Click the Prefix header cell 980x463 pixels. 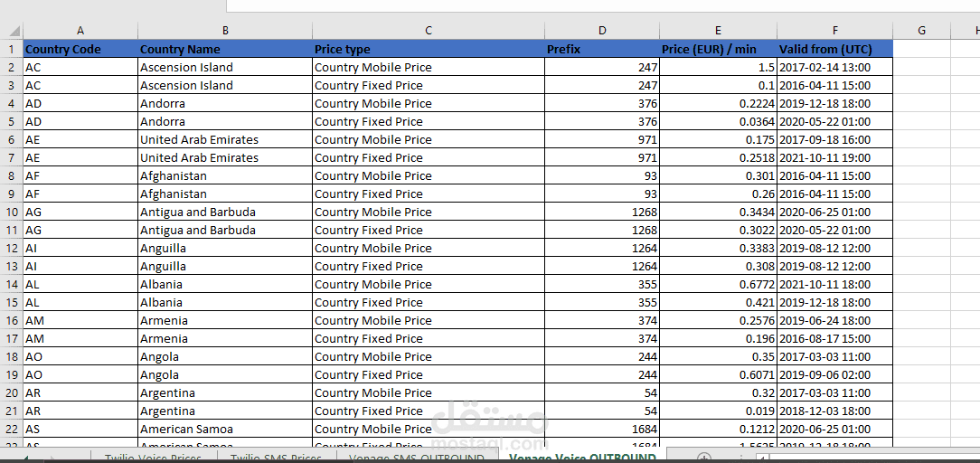[602, 49]
